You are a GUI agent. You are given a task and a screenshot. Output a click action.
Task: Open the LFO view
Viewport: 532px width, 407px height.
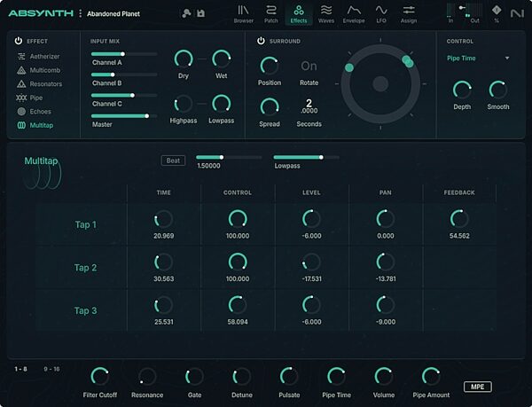click(381, 14)
